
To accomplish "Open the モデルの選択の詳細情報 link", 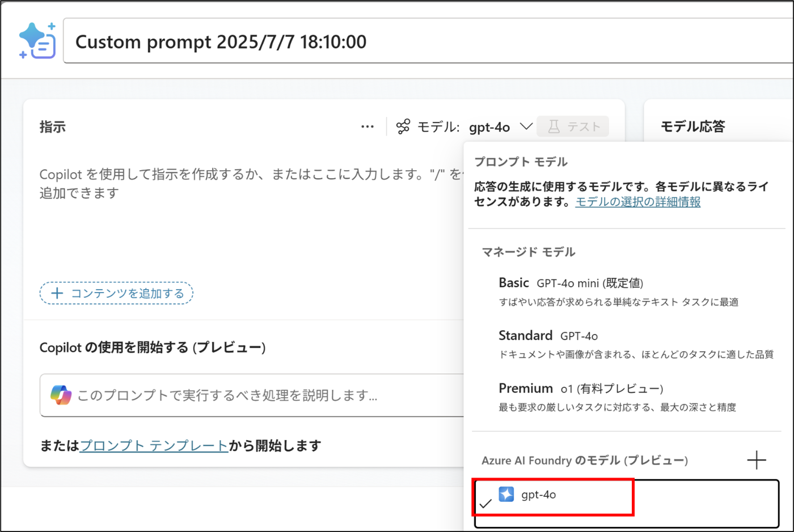I will [x=638, y=202].
